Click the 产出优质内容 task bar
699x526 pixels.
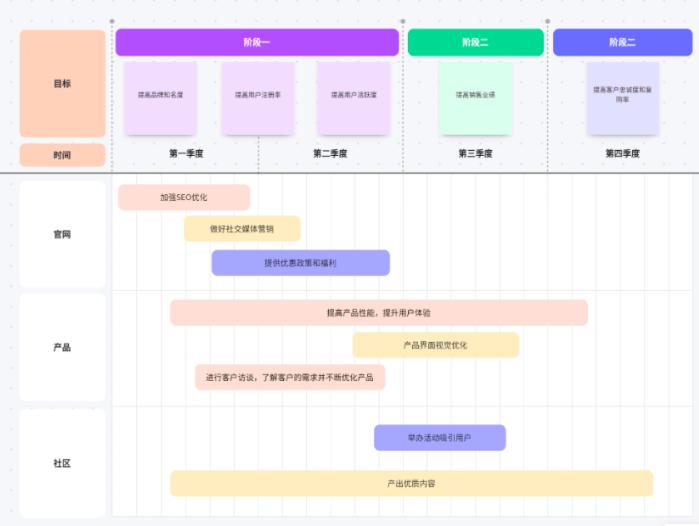411,483
